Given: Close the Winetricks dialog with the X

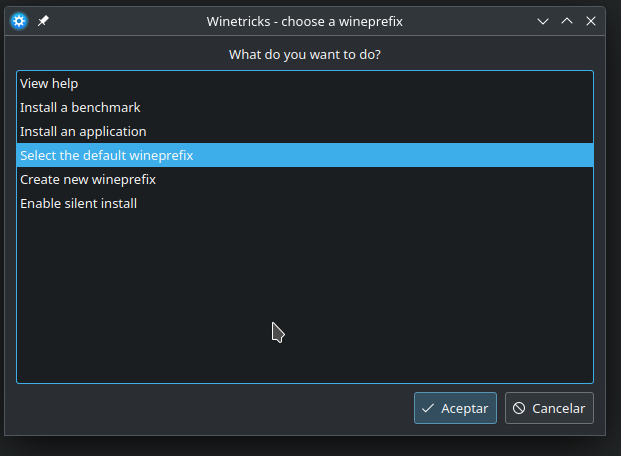Looking at the screenshot, I should 591,20.
